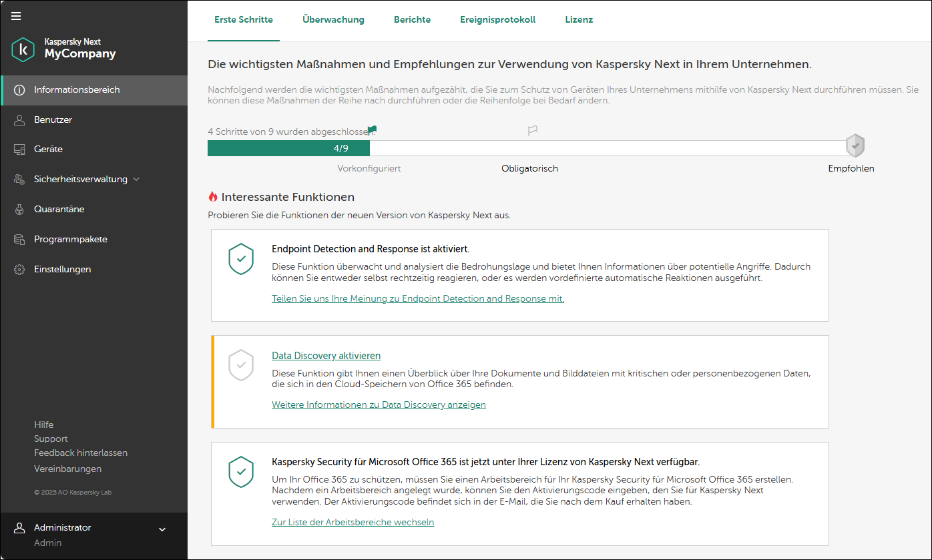This screenshot has height=560, width=932.
Task: Click the gray Data Discovery shield icon
Action: tap(241, 364)
